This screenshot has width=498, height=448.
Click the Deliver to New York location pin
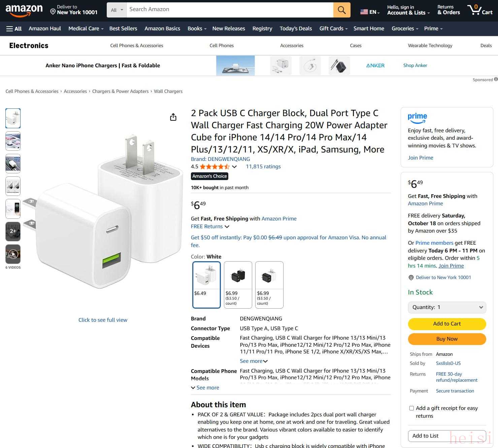[53, 12]
